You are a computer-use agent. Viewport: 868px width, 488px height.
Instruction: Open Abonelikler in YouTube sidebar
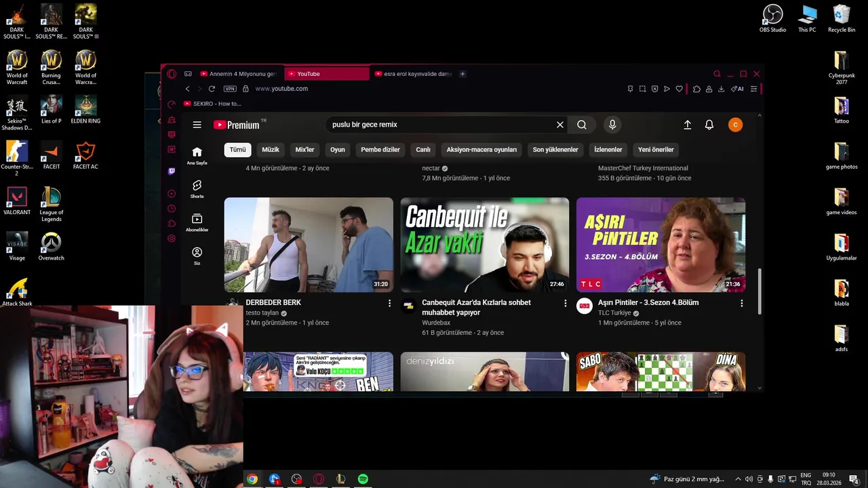pyautogui.click(x=197, y=222)
